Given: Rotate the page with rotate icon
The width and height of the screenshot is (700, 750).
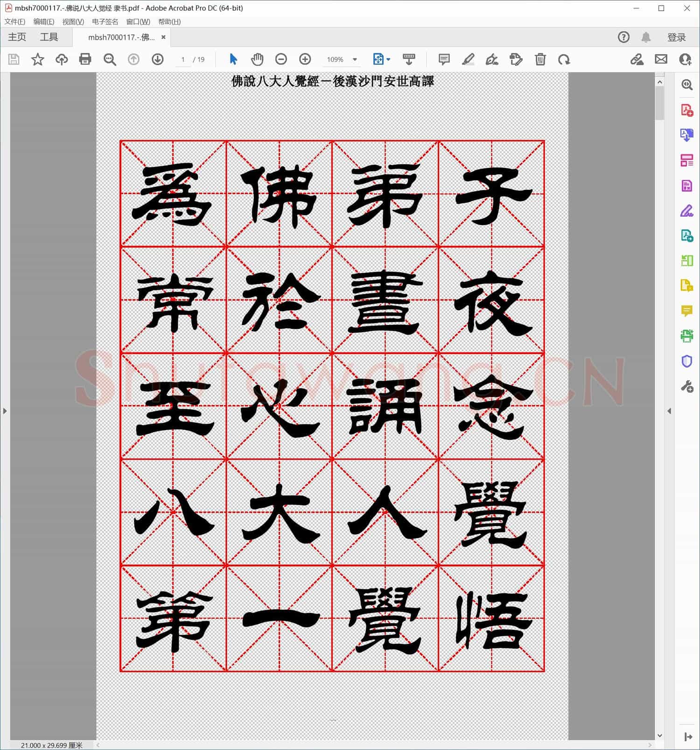Looking at the screenshot, I should pyautogui.click(x=564, y=59).
